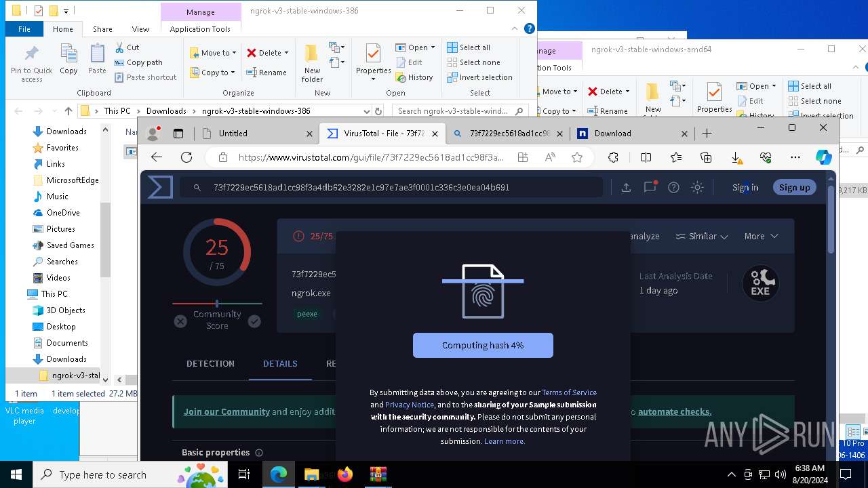Viewport: 868px width, 488px height.
Task: Open Properties in front Explorer ribbon
Action: coord(373,62)
